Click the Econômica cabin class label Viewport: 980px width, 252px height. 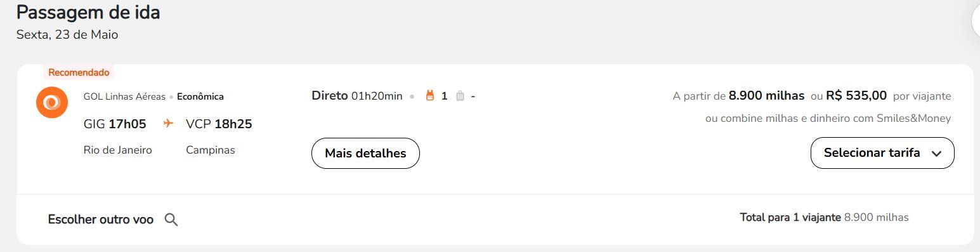click(200, 96)
